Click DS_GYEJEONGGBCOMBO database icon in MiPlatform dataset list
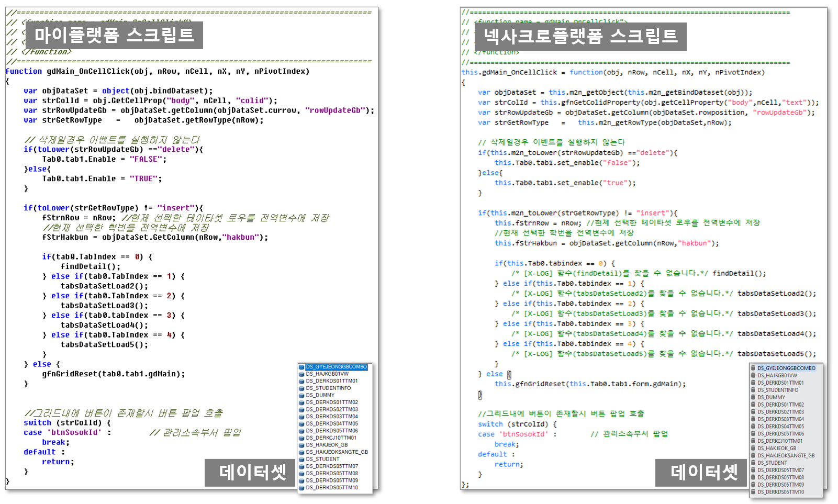Viewport: 838px width, 504px height. point(301,367)
